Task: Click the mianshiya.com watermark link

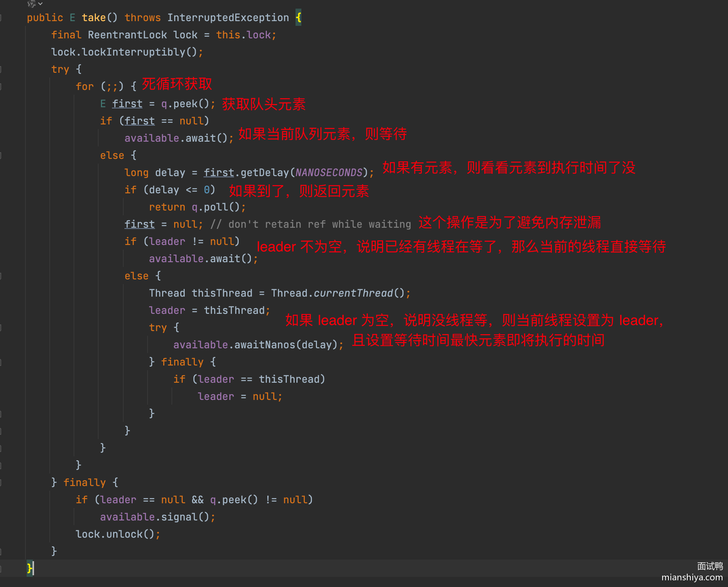Action: pyautogui.click(x=692, y=577)
